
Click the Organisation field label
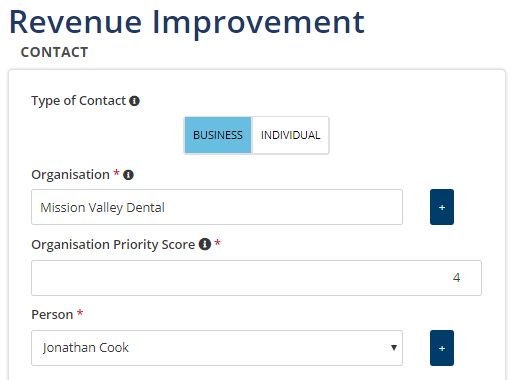pos(70,175)
